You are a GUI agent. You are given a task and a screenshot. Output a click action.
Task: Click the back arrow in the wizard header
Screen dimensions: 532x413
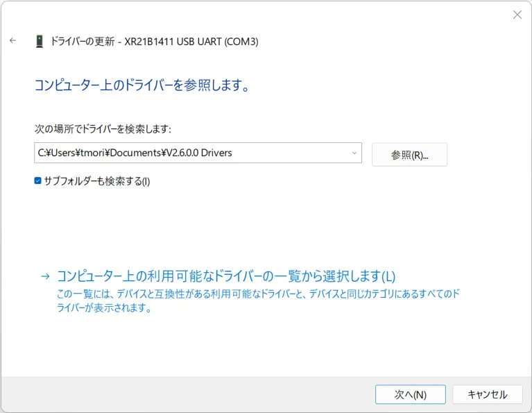tap(12, 41)
